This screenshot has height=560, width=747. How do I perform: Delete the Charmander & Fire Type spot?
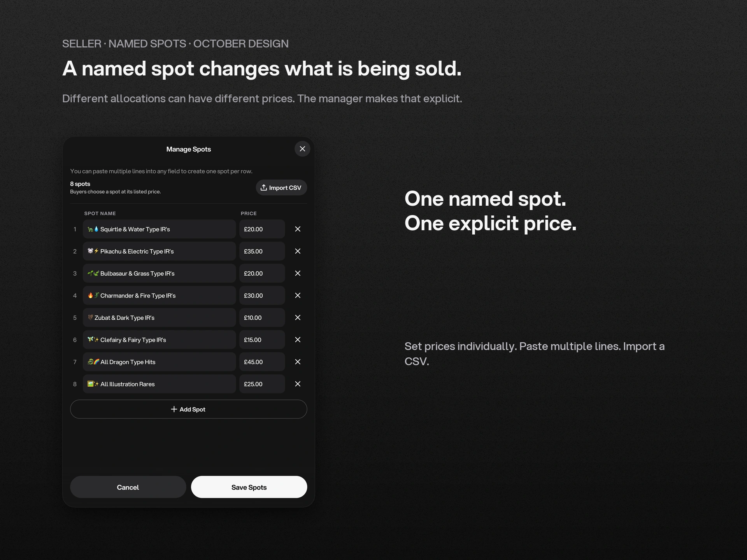point(298,296)
